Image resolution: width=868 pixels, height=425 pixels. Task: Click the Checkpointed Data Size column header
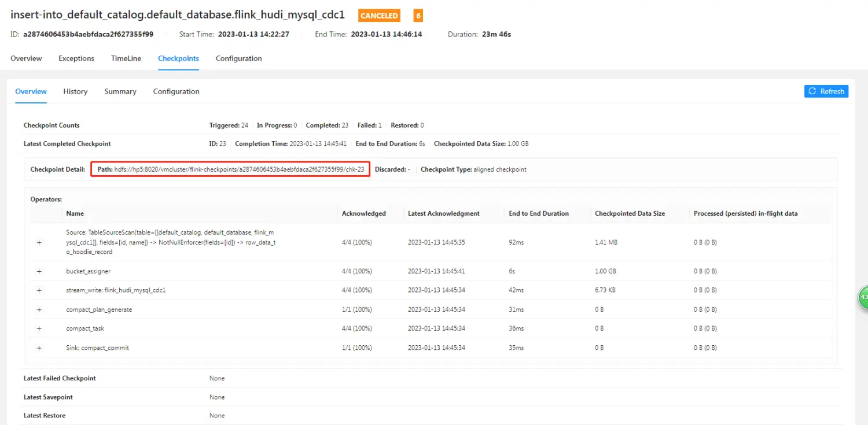click(630, 213)
